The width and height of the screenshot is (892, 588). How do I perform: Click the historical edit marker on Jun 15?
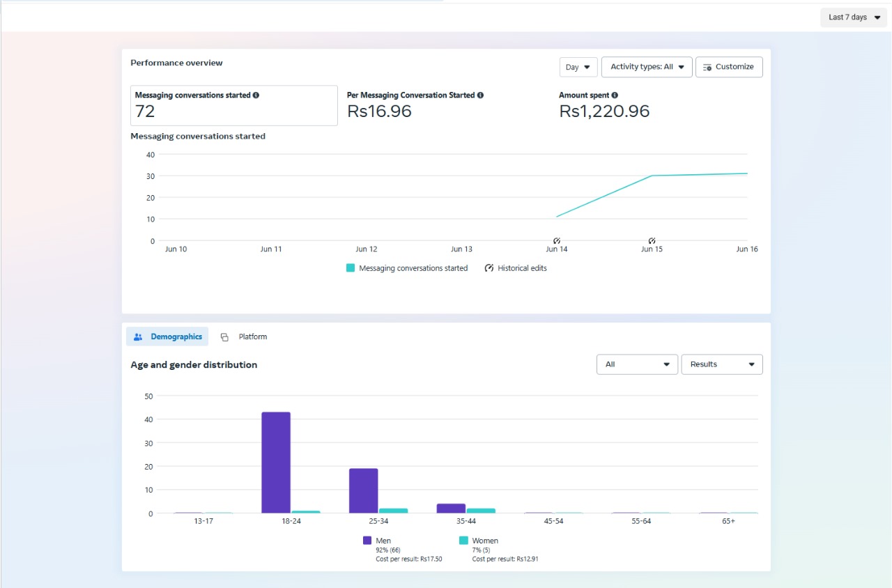click(x=652, y=240)
